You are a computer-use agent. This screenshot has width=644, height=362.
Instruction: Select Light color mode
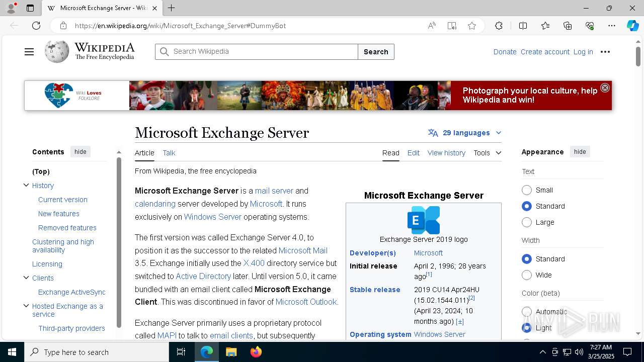pos(527,328)
